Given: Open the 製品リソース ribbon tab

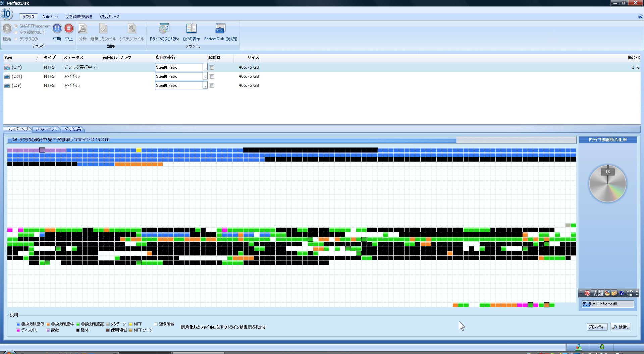Looking at the screenshot, I should [109, 17].
